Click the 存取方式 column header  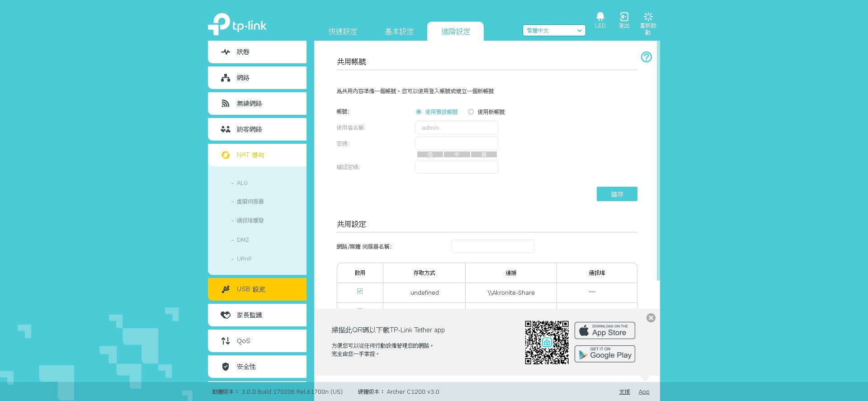coord(424,273)
